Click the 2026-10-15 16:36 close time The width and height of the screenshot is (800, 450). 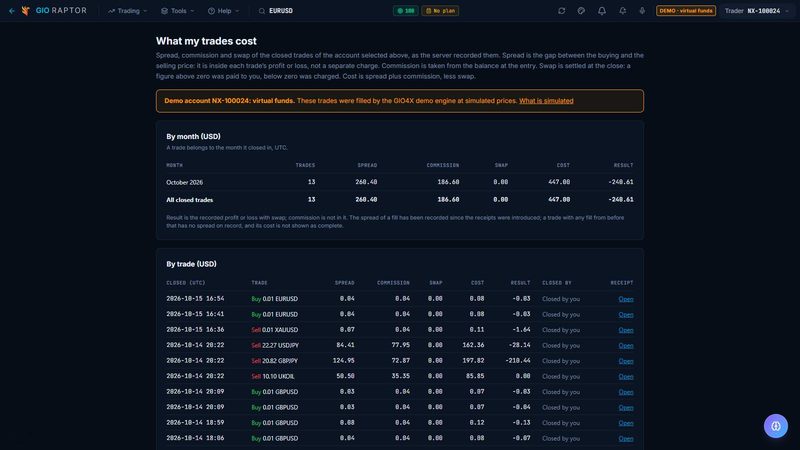[x=195, y=330]
